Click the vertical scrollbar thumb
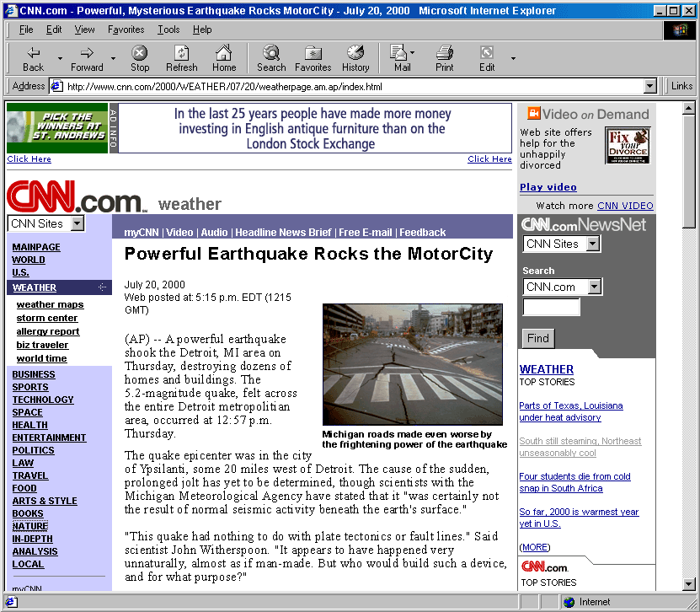The width and height of the screenshot is (700, 612). click(x=689, y=172)
